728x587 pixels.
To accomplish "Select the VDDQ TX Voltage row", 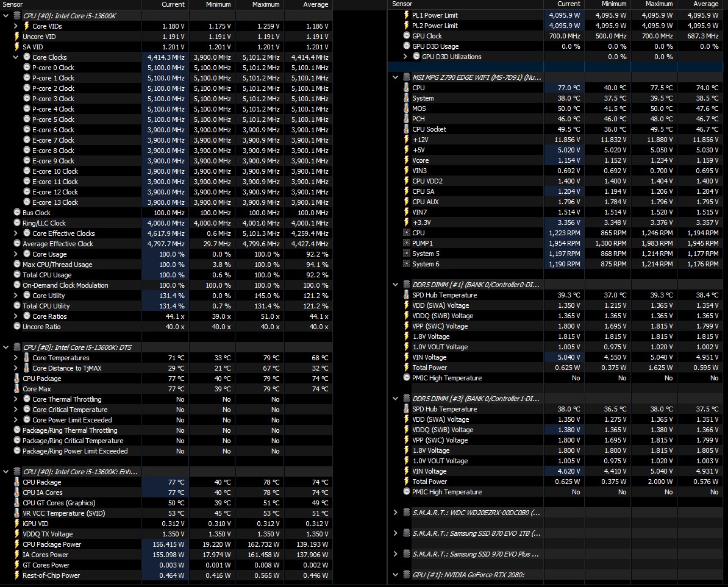I will [x=166, y=534].
